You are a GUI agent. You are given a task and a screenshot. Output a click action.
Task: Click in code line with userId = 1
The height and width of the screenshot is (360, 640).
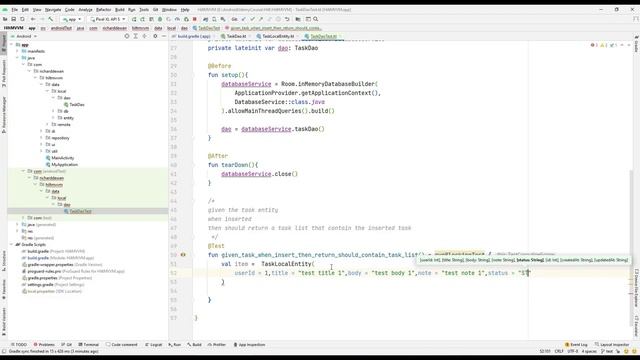[x=382, y=273]
